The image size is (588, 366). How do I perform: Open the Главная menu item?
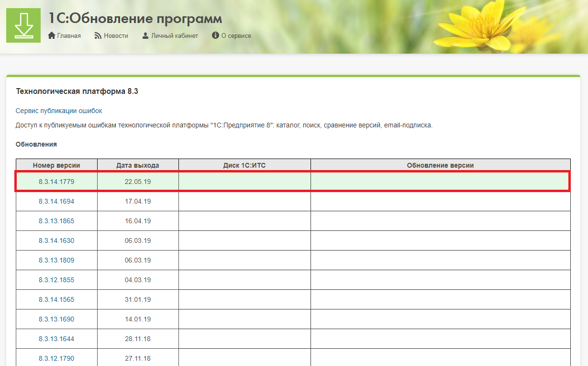pos(68,36)
